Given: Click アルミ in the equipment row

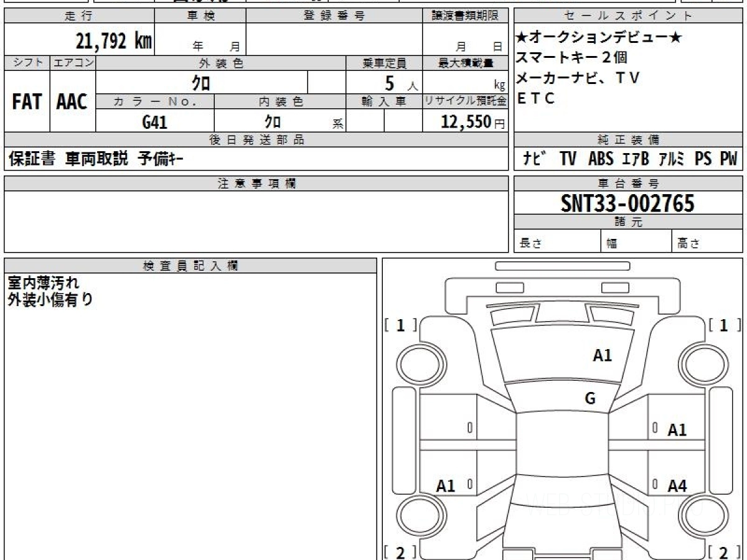Looking at the screenshot, I should pyautogui.click(x=672, y=159).
